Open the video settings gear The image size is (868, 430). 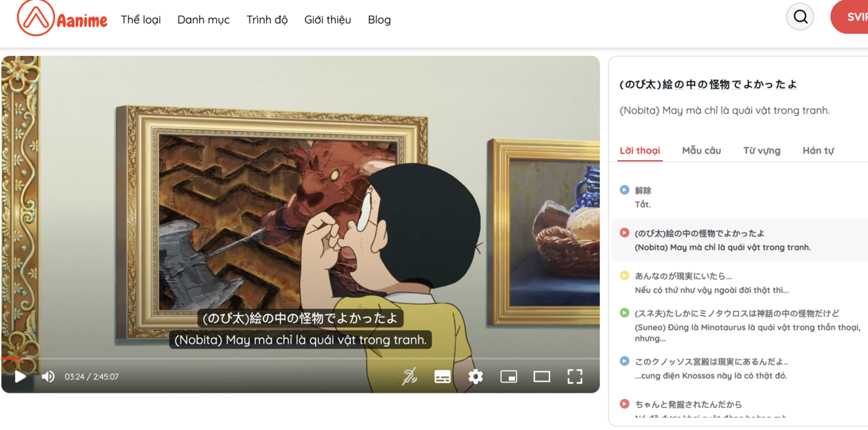[475, 376]
